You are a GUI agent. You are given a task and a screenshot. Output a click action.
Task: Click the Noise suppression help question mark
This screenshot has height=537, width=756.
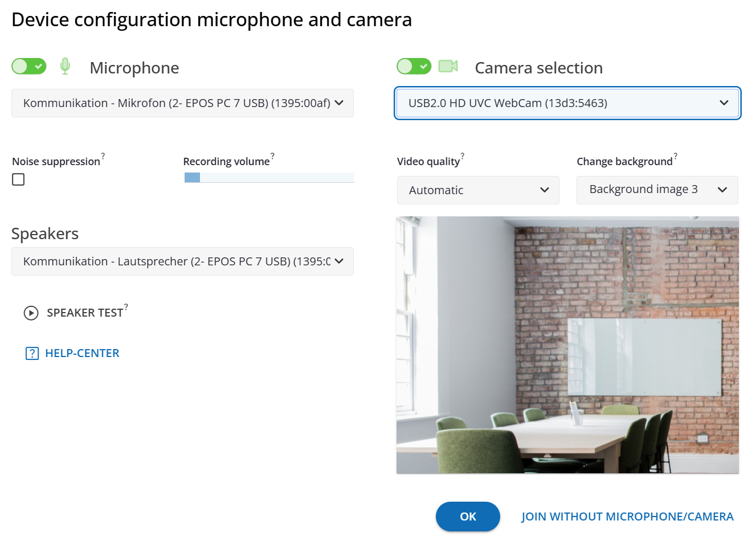pos(103,155)
